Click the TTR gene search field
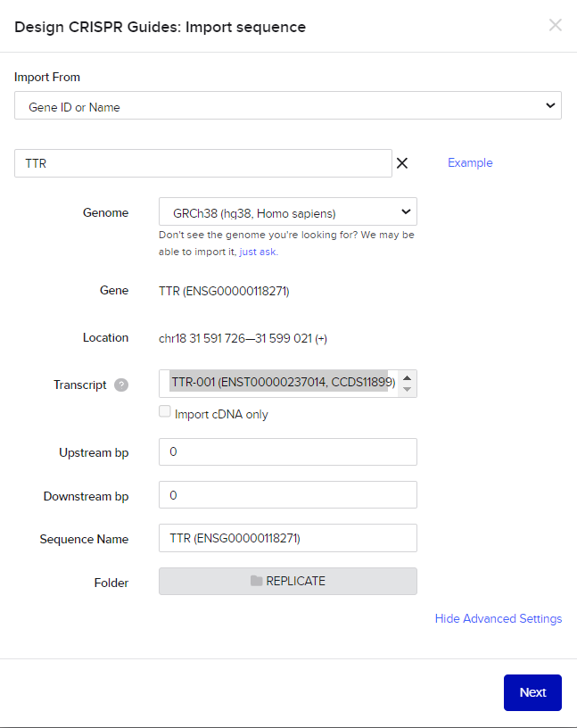 [202, 163]
